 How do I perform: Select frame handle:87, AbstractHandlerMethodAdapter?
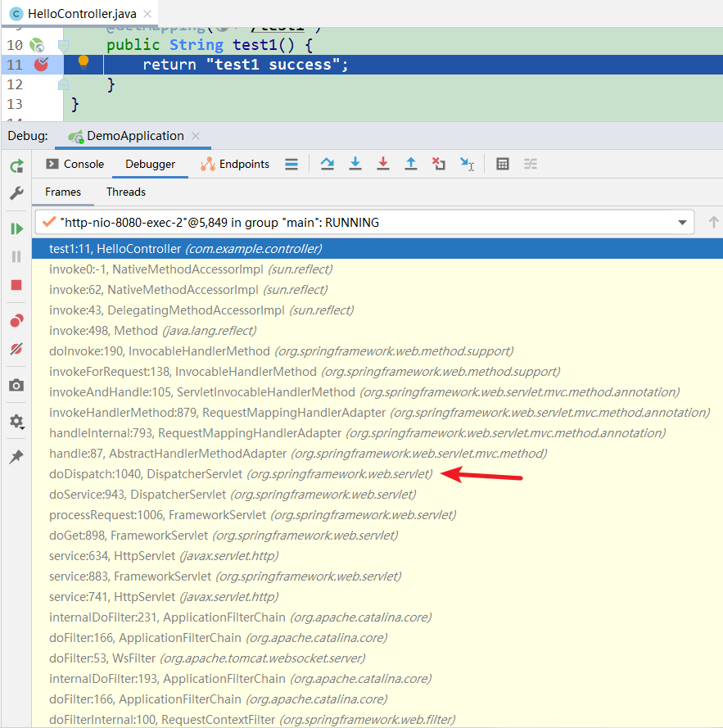tap(377, 453)
